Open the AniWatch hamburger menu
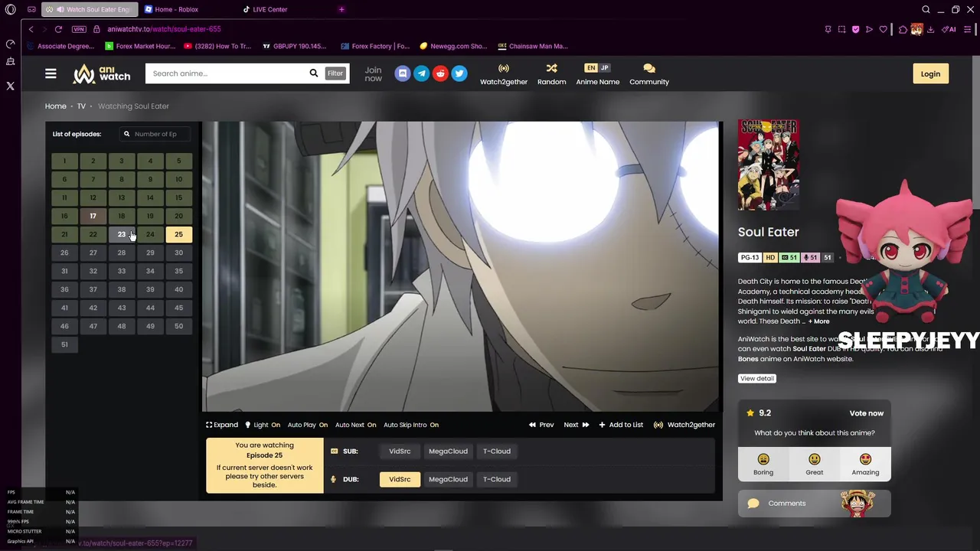This screenshot has height=551, width=980. coord(51,73)
